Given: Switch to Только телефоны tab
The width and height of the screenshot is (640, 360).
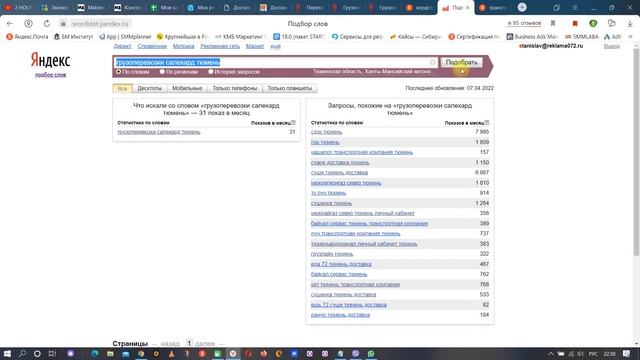Looking at the screenshot, I should pyautogui.click(x=235, y=88).
